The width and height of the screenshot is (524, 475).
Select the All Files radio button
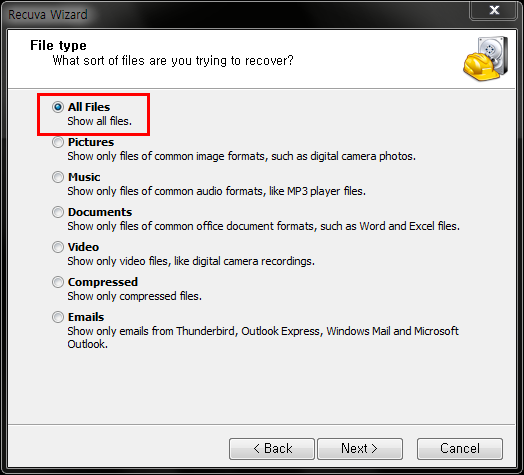point(58,107)
